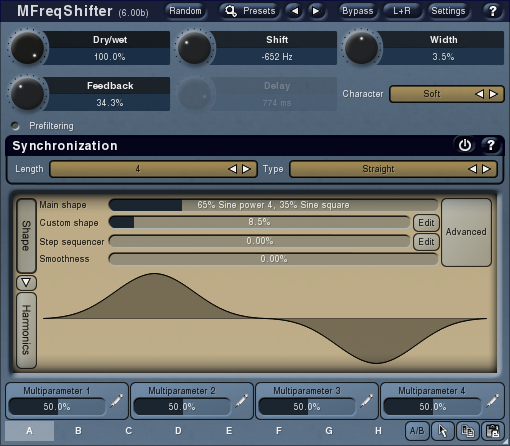Click Edit beside Custom shape

click(426, 223)
